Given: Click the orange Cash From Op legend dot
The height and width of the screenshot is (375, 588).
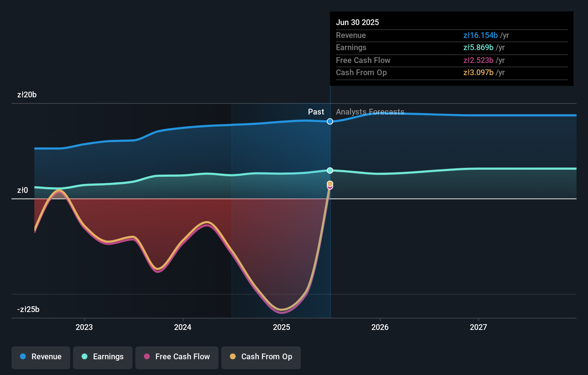Looking at the screenshot, I should [x=233, y=357].
